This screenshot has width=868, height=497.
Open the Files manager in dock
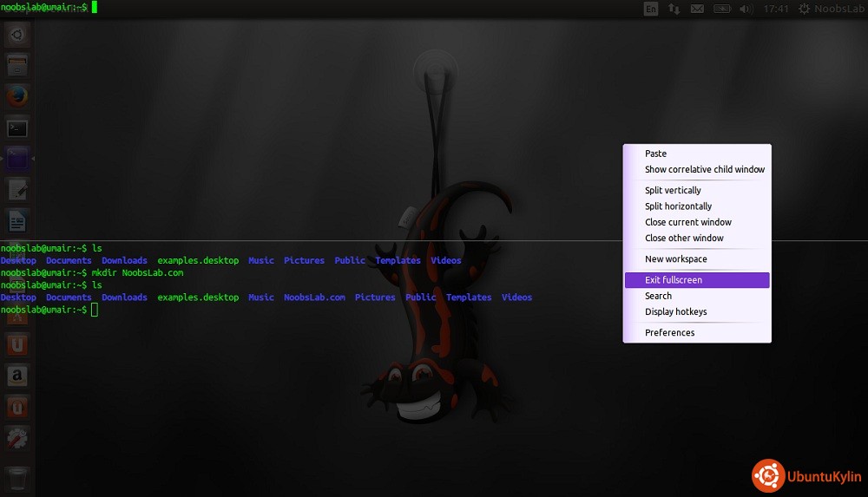click(x=17, y=65)
